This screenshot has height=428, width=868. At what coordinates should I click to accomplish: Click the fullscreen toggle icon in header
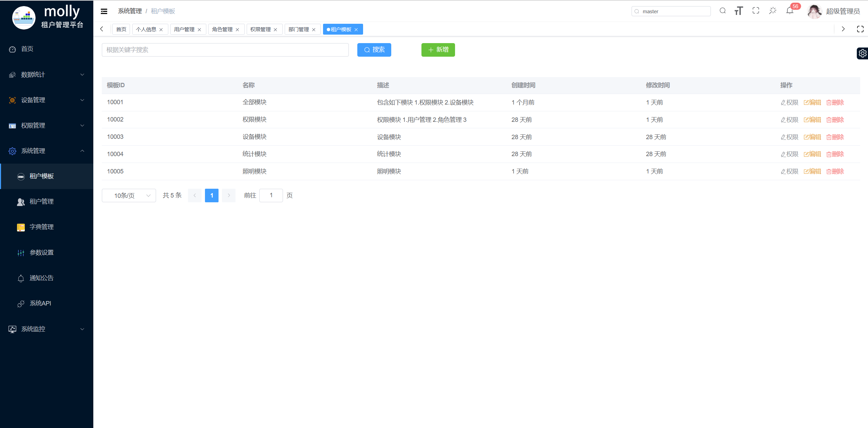(x=756, y=11)
